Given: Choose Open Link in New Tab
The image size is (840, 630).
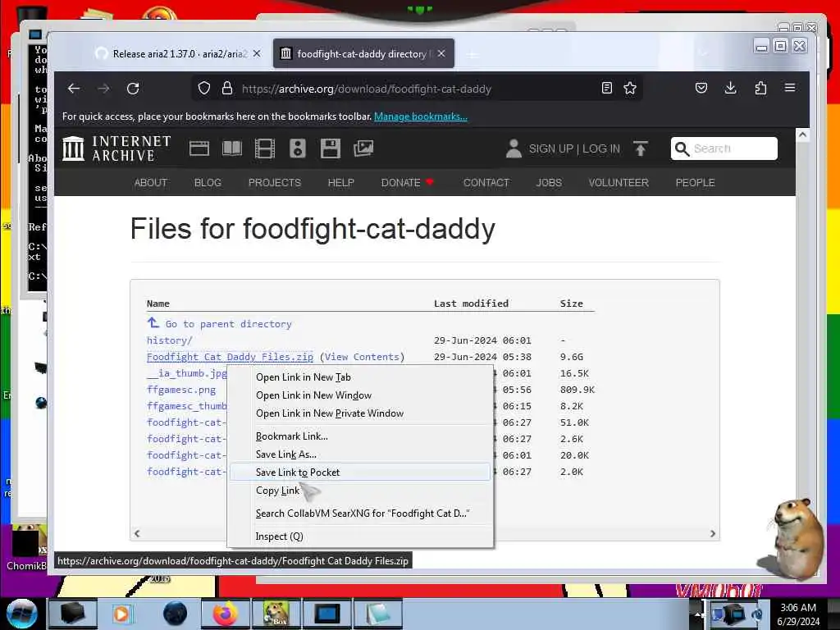Looking at the screenshot, I should 304,377.
